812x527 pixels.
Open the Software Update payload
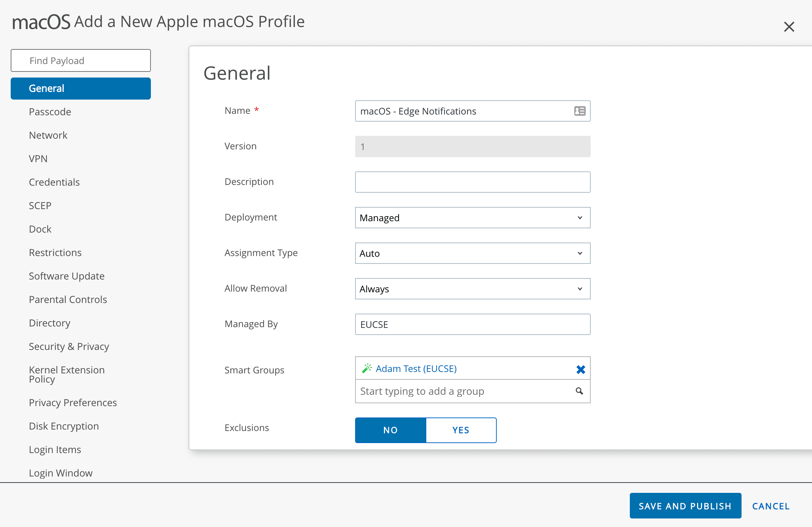[x=67, y=276]
